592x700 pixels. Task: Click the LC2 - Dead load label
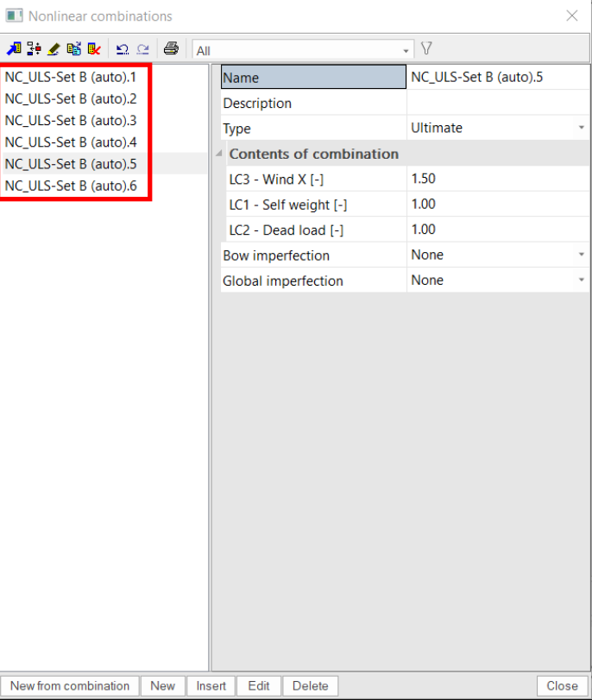point(287,230)
